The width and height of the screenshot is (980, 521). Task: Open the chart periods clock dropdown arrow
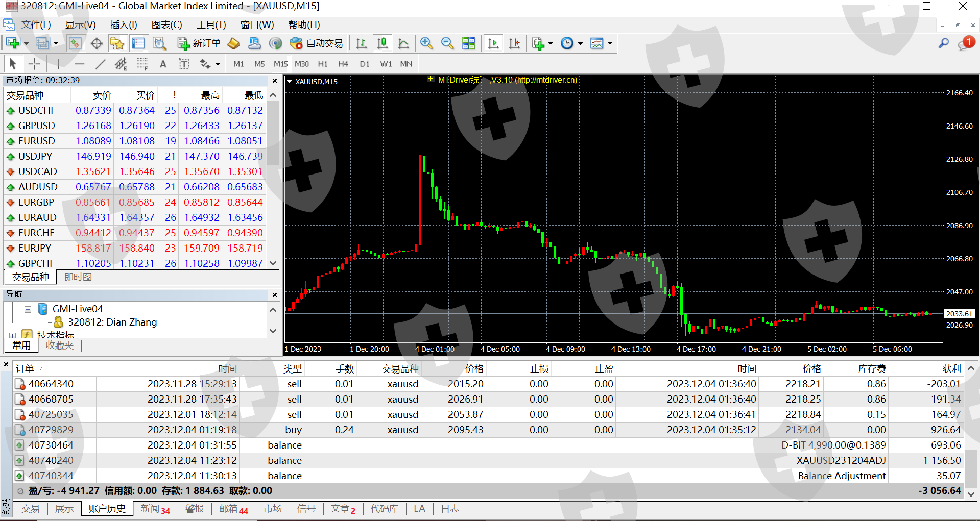580,44
